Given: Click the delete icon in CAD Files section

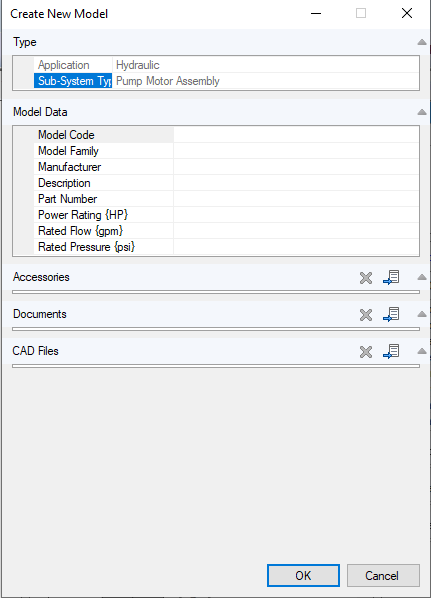Looking at the screenshot, I should 366,352.
